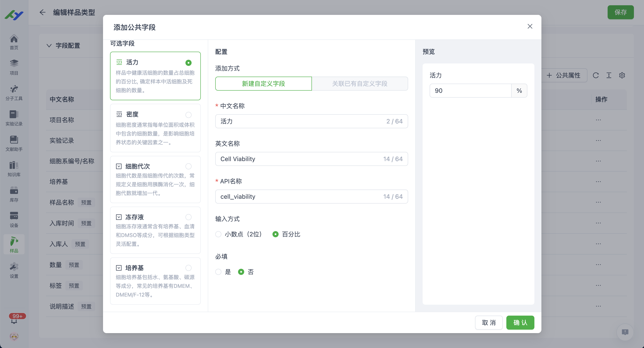
Task: Open the 实验记录 sidebar icon
Action: pyautogui.click(x=14, y=117)
